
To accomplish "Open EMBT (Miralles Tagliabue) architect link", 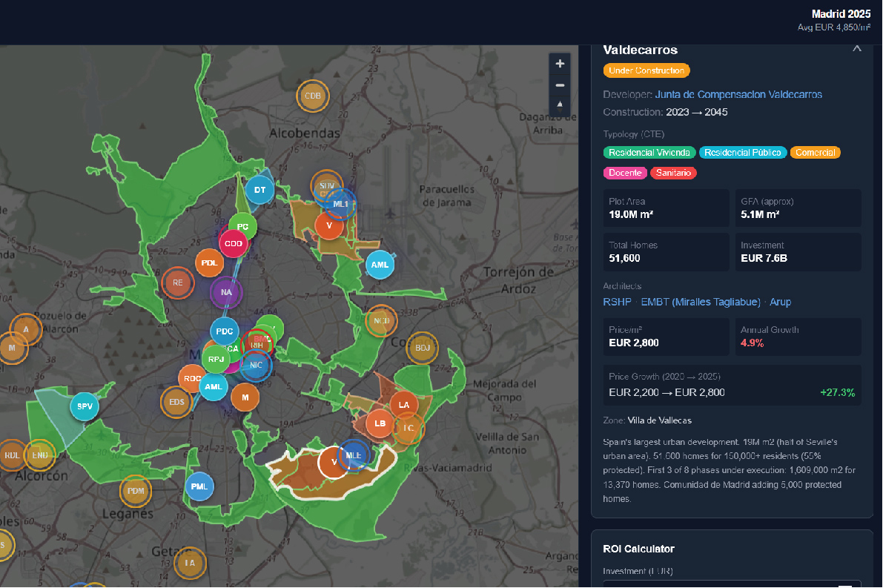I will (x=700, y=302).
